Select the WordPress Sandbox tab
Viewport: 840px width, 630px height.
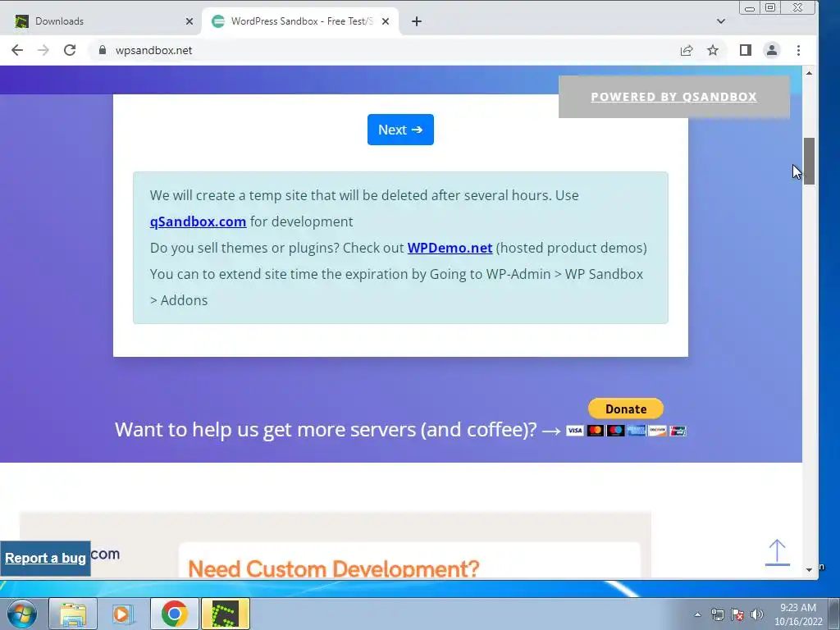(300, 21)
